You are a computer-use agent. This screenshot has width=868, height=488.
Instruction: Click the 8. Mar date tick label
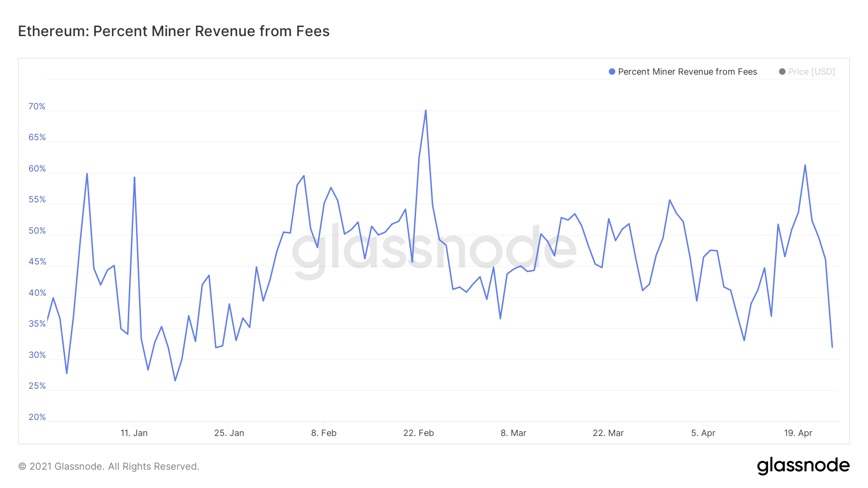(x=513, y=433)
